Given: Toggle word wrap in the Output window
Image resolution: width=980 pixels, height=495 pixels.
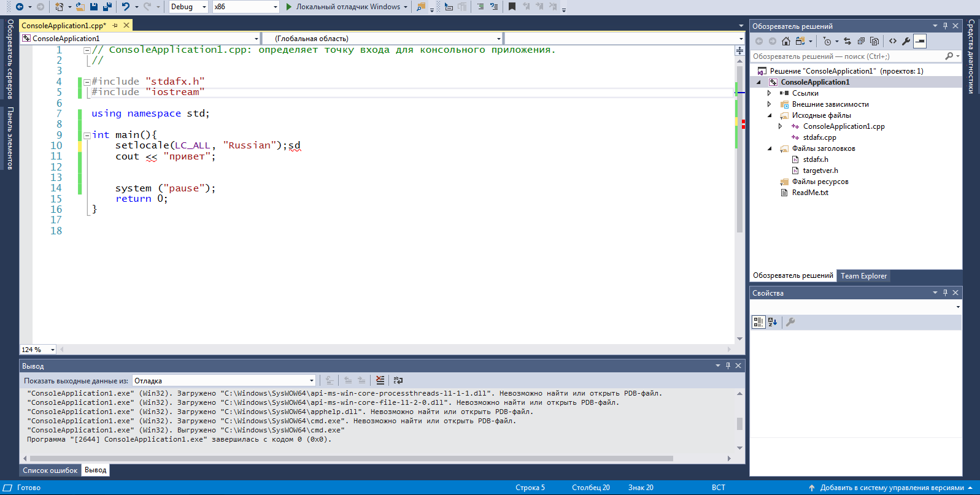Looking at the screenshot, I should point(398,380).
